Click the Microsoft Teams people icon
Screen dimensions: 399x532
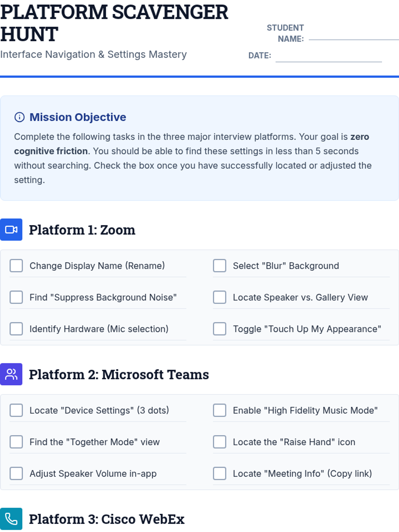11,374
